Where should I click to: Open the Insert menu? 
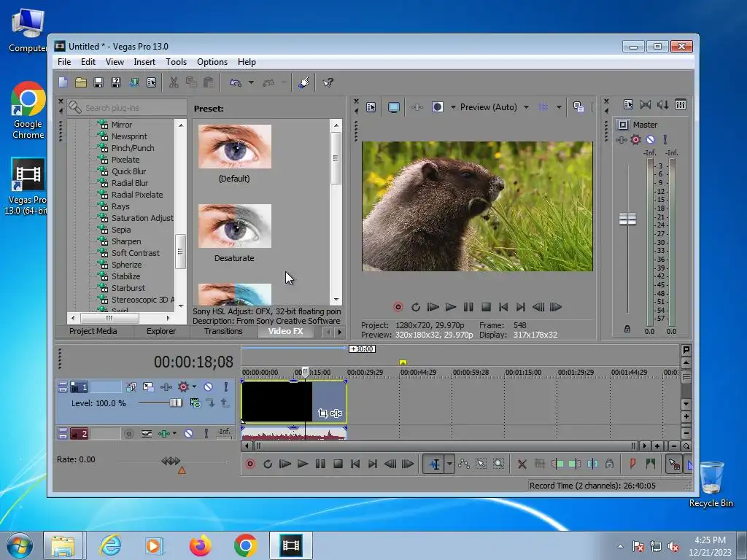pos(144,62)
